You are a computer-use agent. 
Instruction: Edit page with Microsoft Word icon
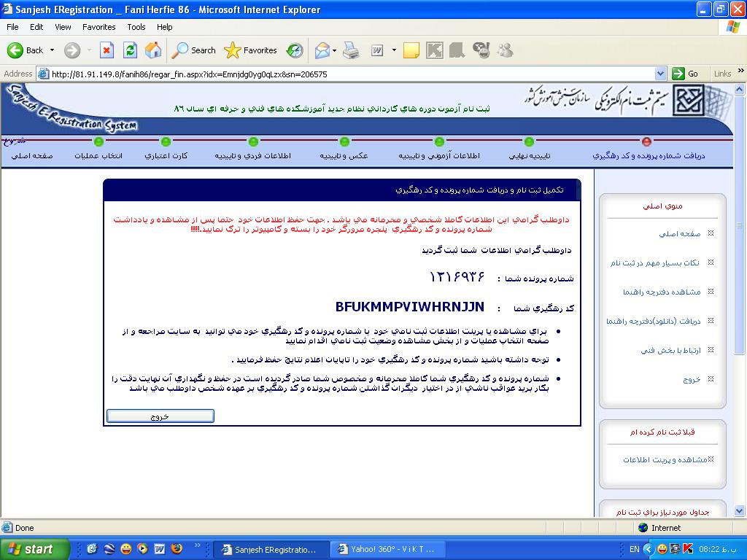pyautogui.click(x=377, y=50)
